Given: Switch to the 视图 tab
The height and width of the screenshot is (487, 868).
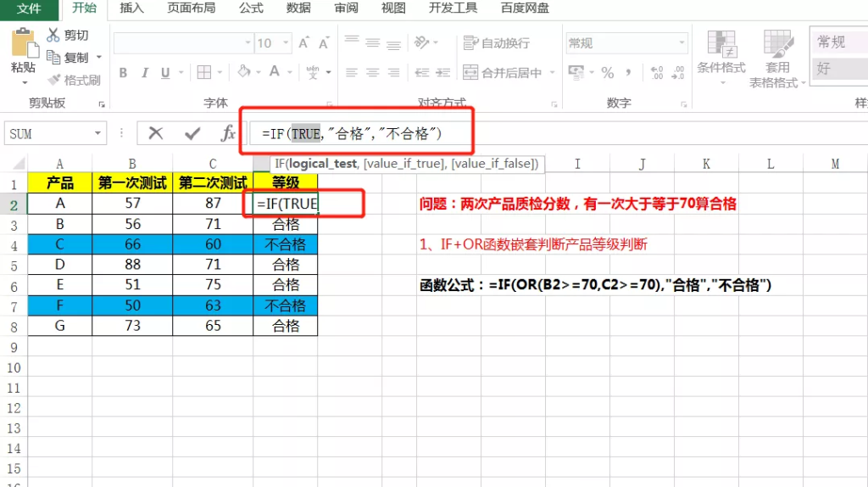Looking at the screenshot, I should [393, 8].
